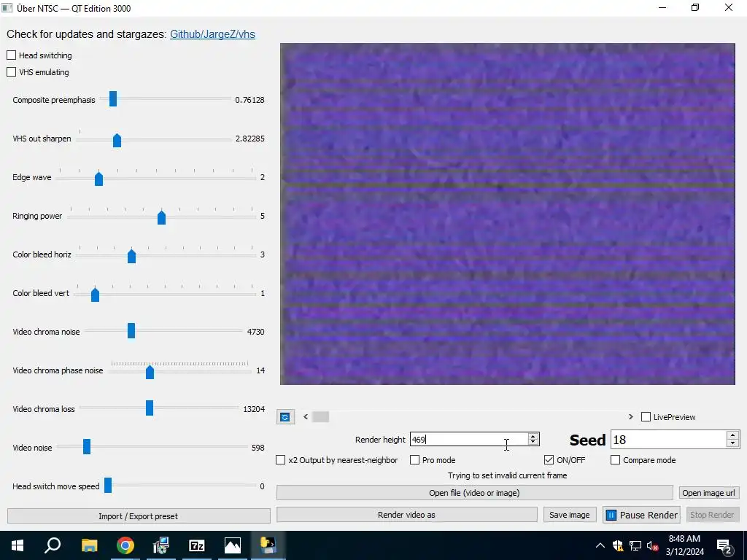Open File Explorer from the taskbar

[89, 545]
